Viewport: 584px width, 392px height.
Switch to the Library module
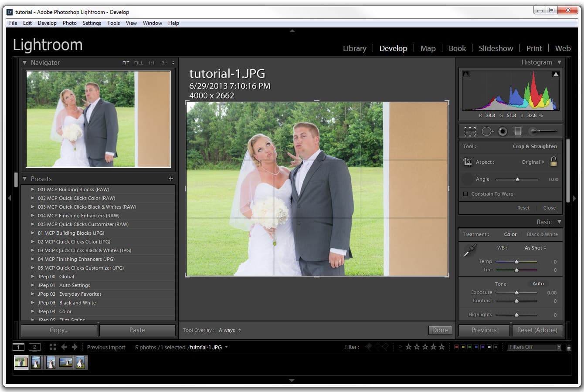pyautogui.click(x=354, y=48)
